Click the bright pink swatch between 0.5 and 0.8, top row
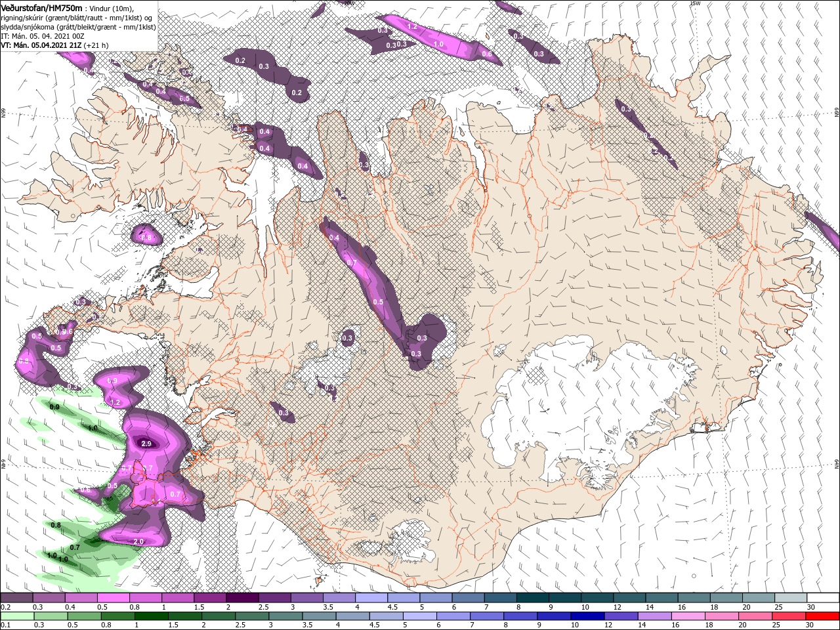The width and height of the screenshot is (840, 630). pos(113,598)
